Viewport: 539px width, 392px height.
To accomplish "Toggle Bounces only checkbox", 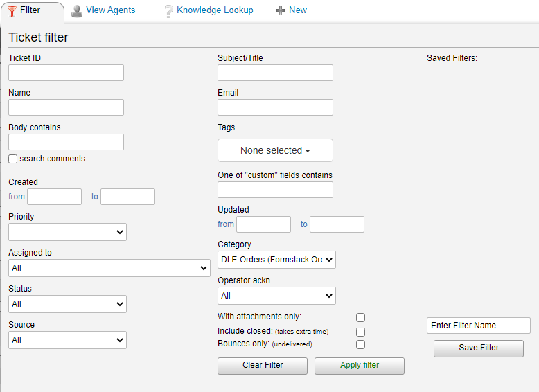I will pos(360,345).
